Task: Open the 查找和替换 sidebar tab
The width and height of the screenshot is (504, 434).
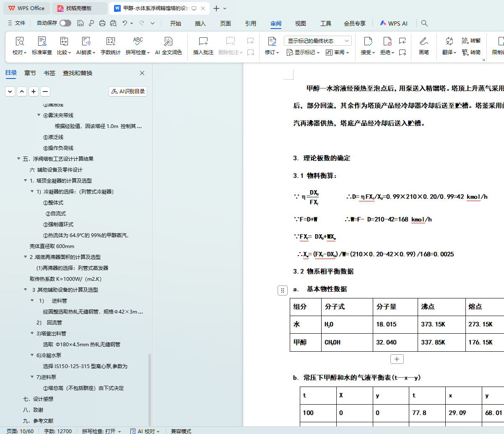Action: coord(78,73)
